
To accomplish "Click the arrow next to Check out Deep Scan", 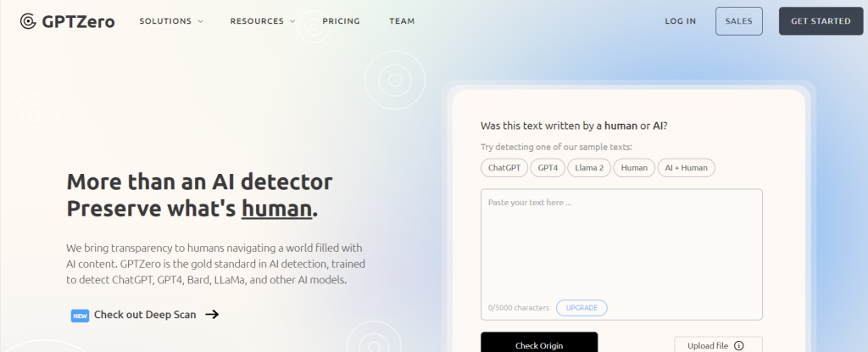I will pos(212,315).
